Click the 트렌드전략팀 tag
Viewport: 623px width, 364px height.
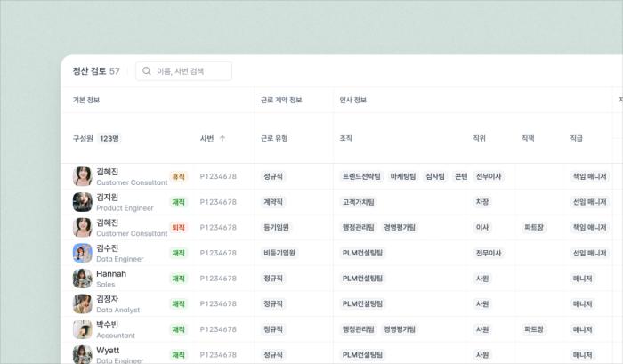click(x=361, y=176)
